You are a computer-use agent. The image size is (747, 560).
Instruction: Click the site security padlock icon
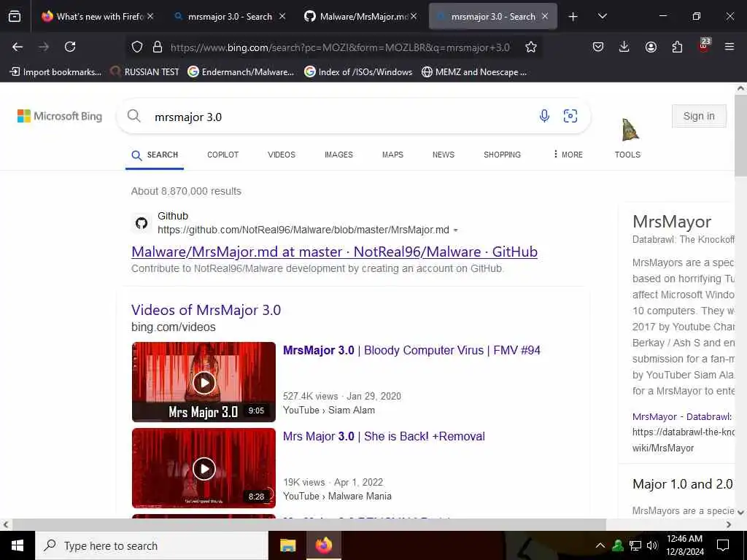[158, 47]
